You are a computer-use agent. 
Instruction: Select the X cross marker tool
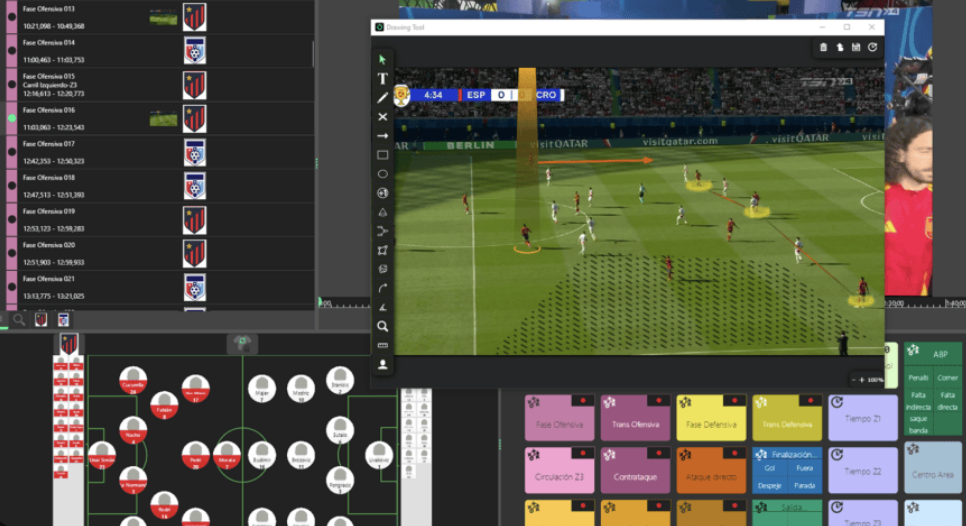(x=383, y=117)
